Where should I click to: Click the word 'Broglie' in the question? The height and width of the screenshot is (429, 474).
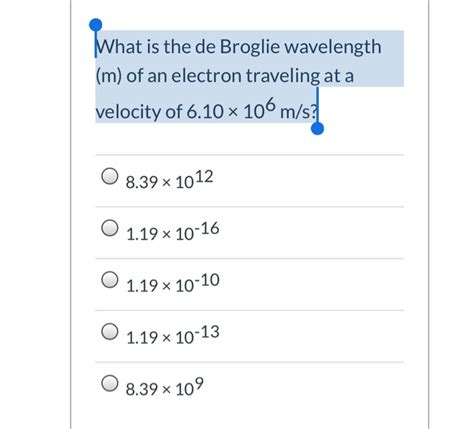(x=249, y=46)
